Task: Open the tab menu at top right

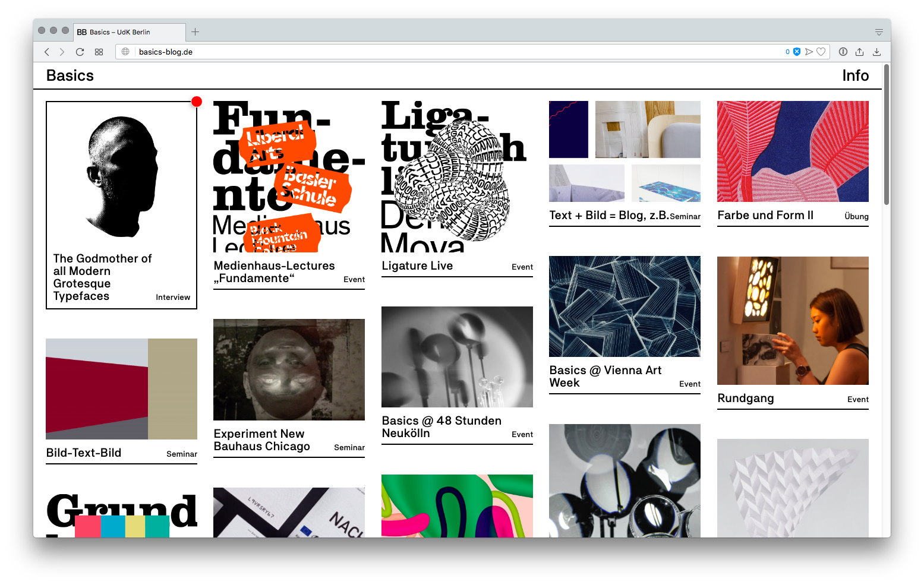Action: click(879, 32)
